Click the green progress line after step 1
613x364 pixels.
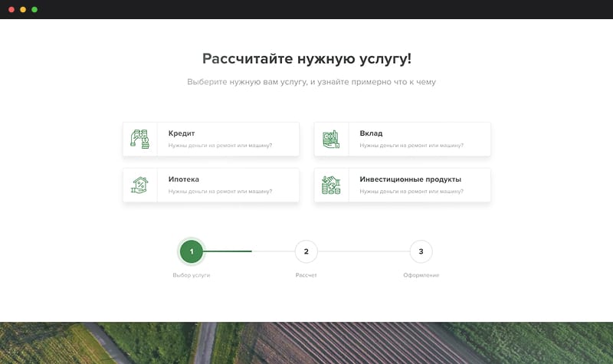pos(228,251)
